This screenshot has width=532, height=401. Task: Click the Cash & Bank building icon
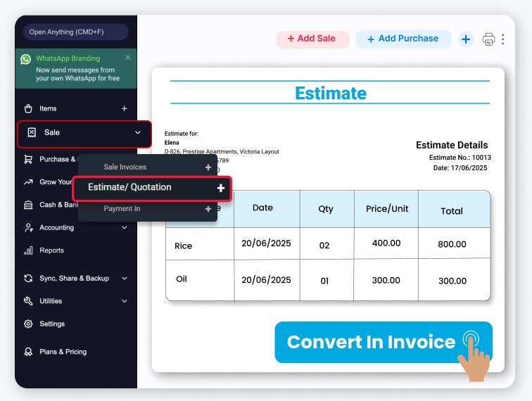point(28,205)
